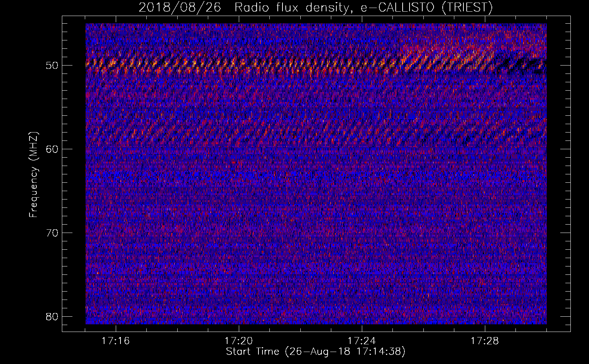Image resolution: width=589 pixels, height=364 pixels.
Task: Click the "Start Time (26-Aug-18 17:14:38)" axis label
Action: pos(316,352)
